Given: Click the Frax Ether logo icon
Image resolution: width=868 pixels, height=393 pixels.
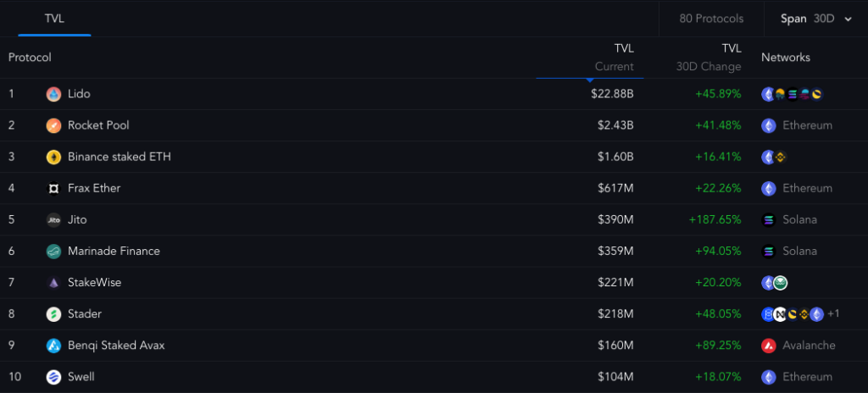Looking at the screenshot, I should tap(53, 188).
